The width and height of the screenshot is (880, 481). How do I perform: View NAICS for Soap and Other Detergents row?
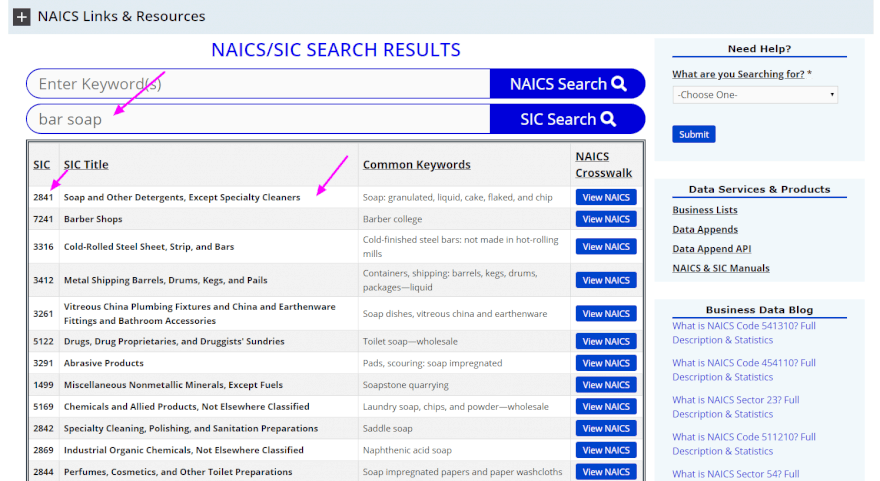point(605,198)
